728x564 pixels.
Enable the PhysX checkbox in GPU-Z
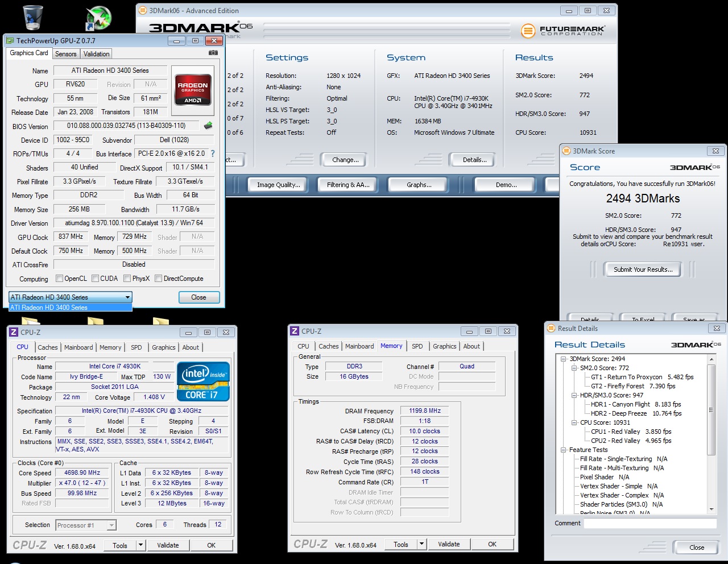click(127, 279)
